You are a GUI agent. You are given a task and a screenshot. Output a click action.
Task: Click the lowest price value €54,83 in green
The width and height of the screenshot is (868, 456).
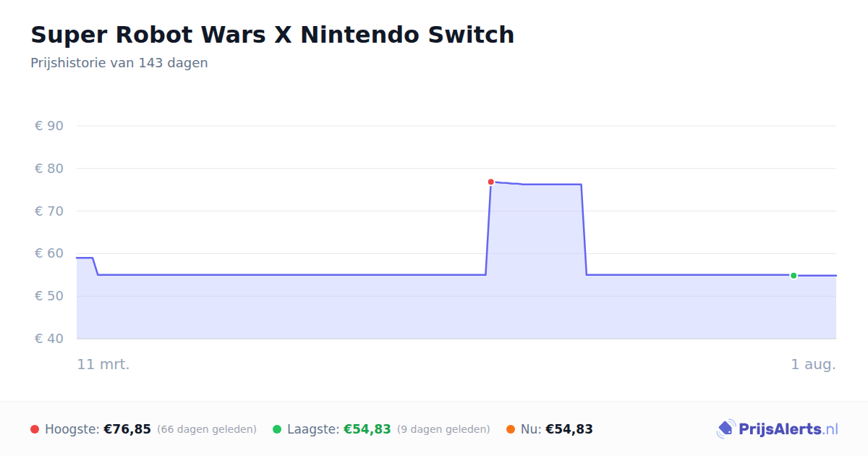[x=367, y=429]
